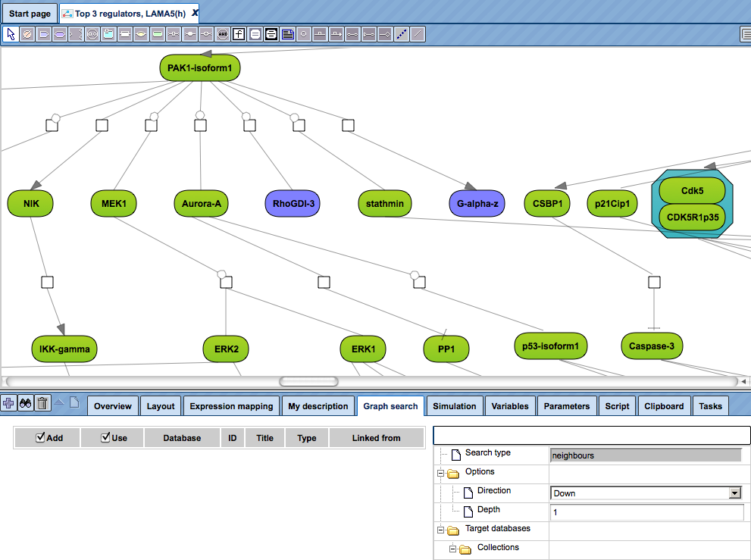Toggle the Add column checkbox

[40, 437]
